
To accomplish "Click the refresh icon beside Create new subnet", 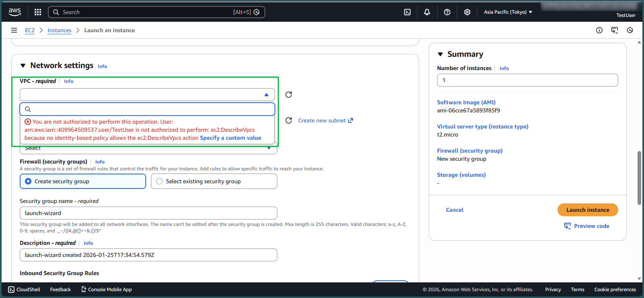I will pos(289,120).
